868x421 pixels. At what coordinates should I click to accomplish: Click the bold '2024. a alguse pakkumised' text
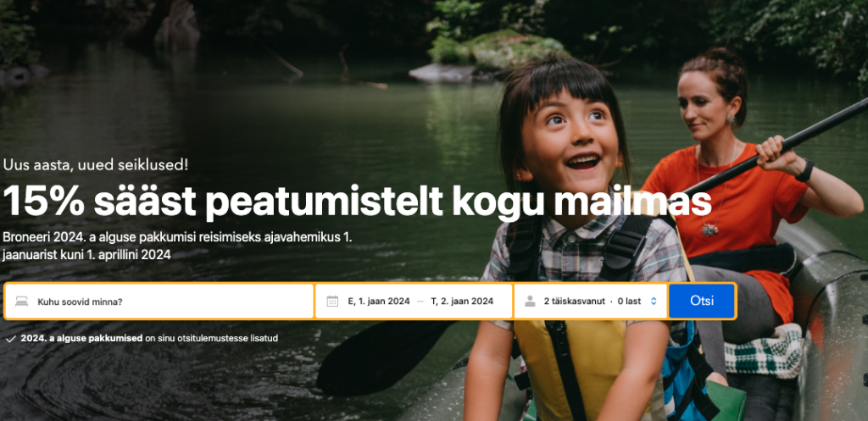[x=82, y=338]
